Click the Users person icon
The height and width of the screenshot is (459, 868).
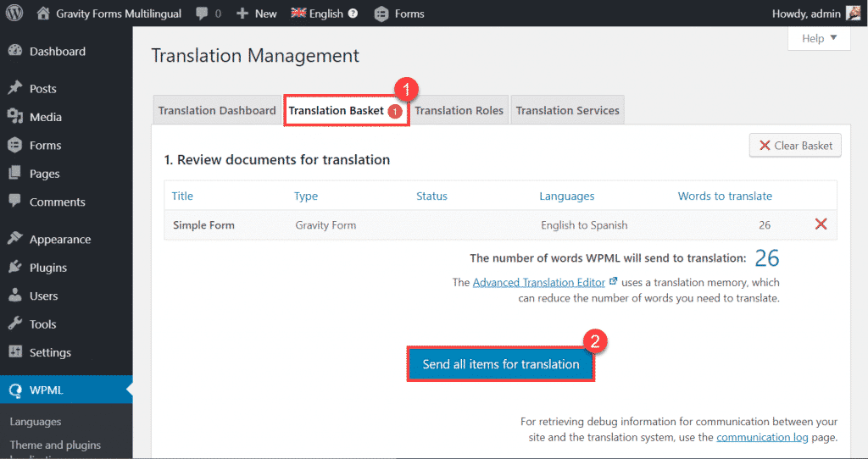pos(15,296)
